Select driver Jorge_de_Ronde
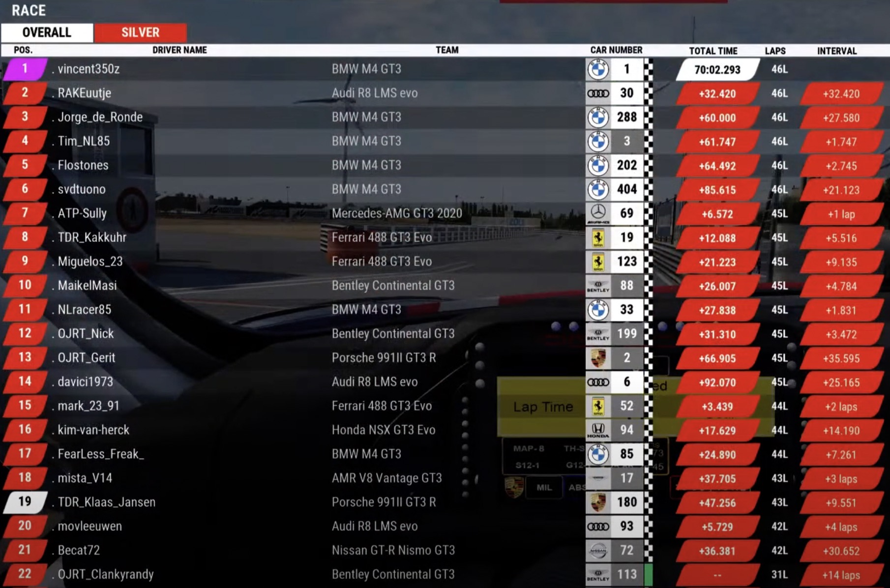890x588 pixels. tap(100, 118)
